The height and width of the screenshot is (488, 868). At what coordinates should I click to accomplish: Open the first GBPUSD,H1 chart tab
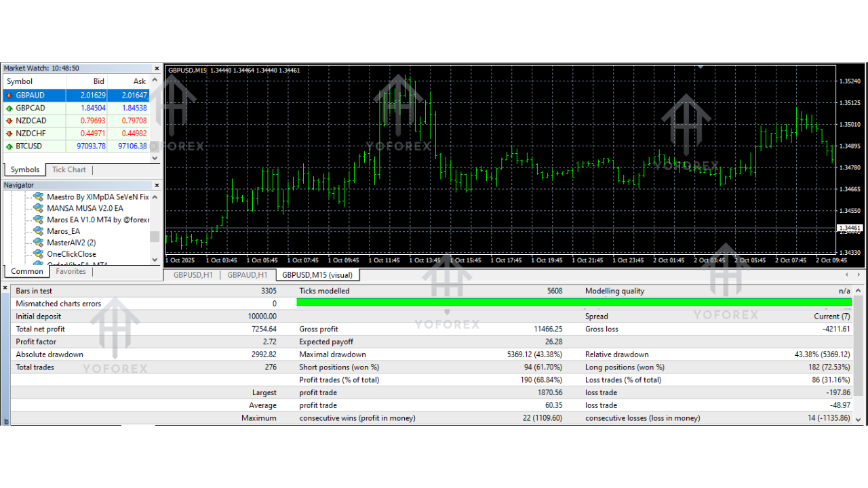pyautogui.click(x=193, y=275)
